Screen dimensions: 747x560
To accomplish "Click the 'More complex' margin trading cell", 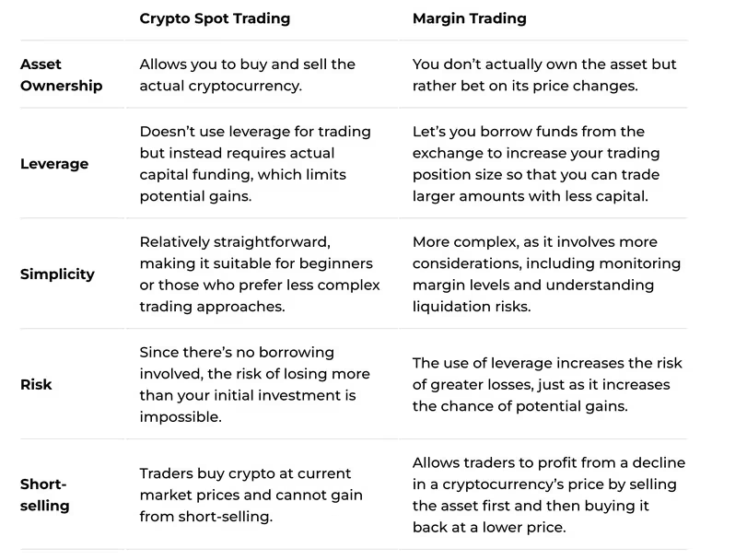I will tap(546, 274).
